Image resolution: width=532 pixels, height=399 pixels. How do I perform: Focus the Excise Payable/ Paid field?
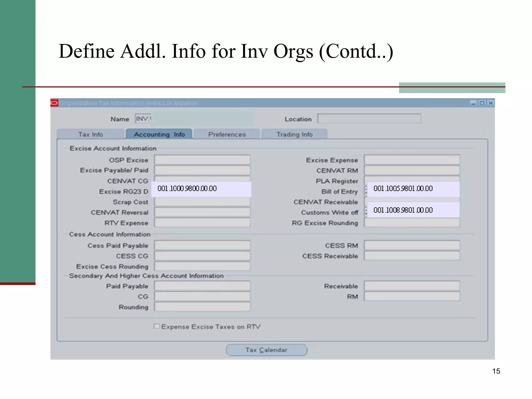click(202, 170)
